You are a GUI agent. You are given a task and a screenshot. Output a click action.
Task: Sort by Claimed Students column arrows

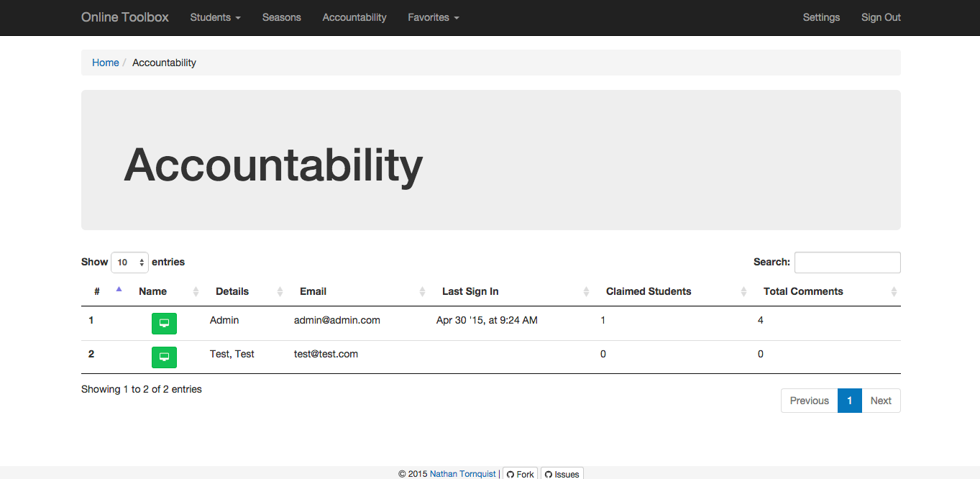(744, 291)
